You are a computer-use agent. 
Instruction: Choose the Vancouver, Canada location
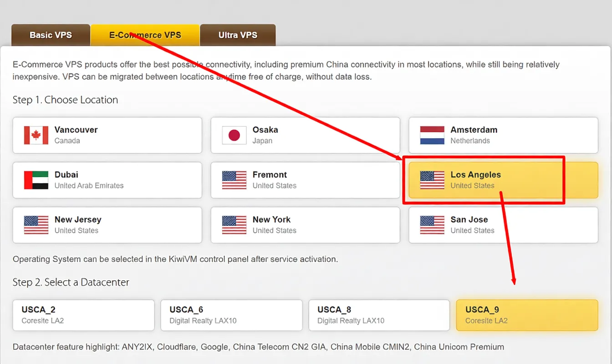(x=107, y=135)
